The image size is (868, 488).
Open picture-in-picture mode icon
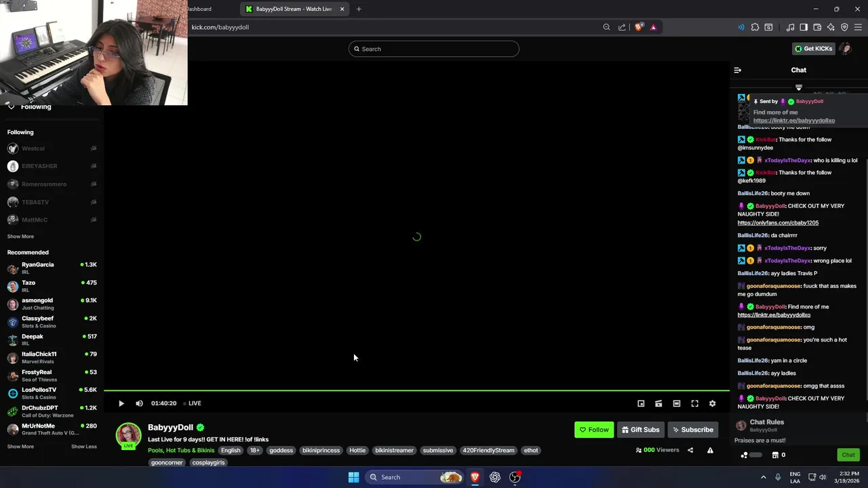[641, 403]
